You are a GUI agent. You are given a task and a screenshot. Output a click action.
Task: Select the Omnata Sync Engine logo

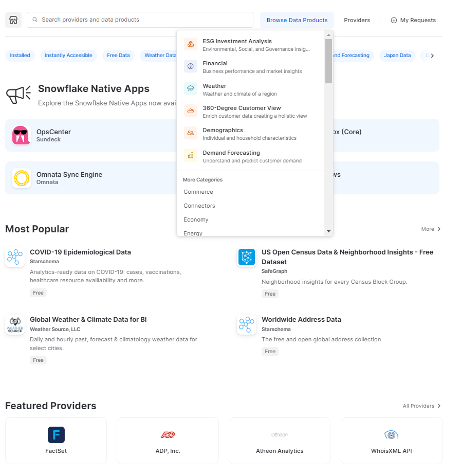point(21,178)
